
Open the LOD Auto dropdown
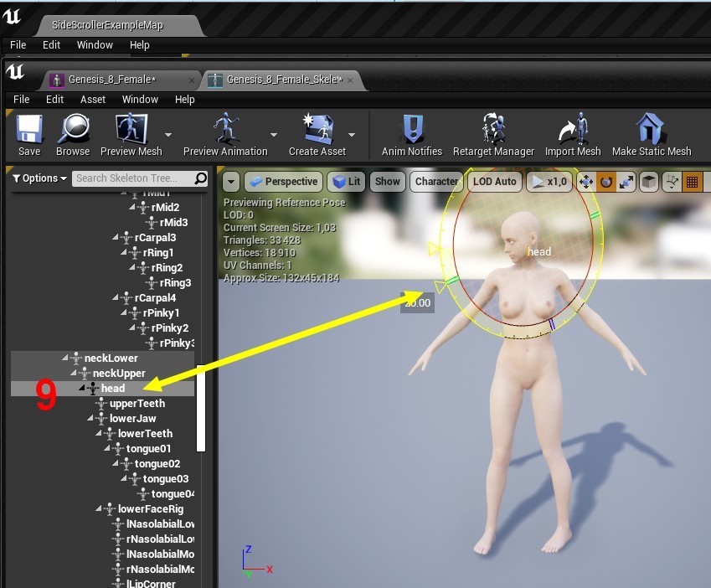pos(495,182)
